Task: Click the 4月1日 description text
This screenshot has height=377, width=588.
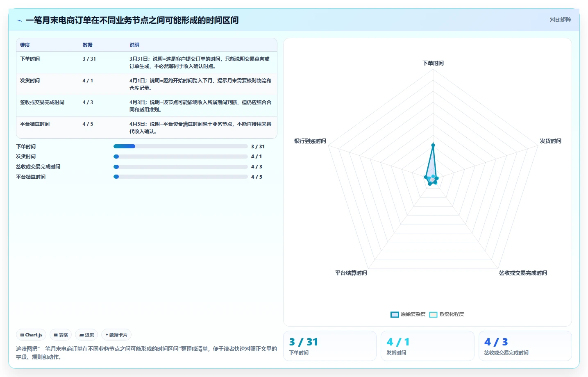Action: click(200, 84)
